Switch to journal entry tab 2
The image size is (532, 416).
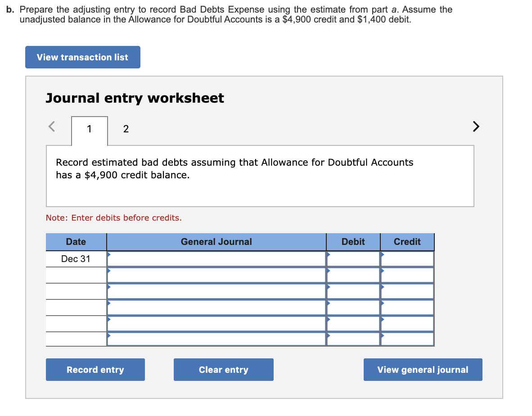126,129
